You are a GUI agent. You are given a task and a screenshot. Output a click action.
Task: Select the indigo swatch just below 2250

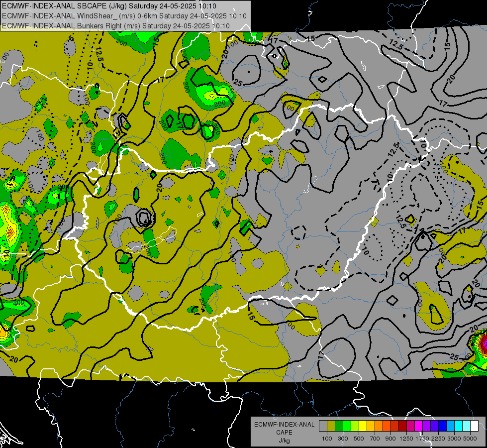[434, 426]
